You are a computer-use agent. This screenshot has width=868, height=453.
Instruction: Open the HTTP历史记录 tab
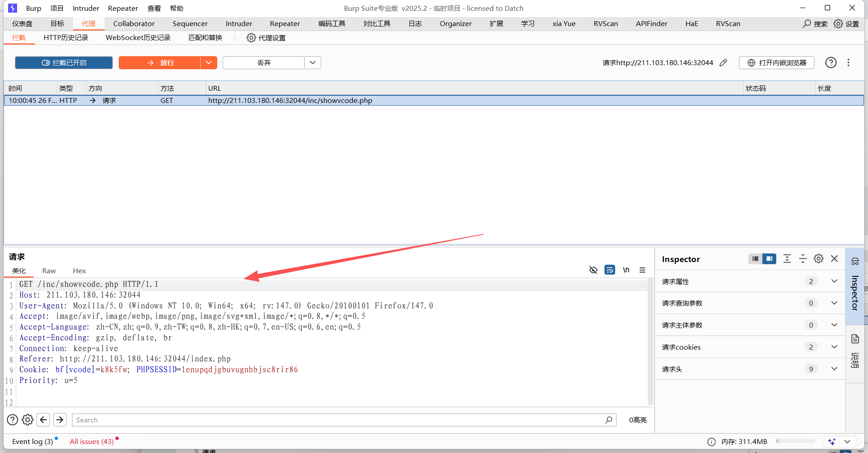66,38
